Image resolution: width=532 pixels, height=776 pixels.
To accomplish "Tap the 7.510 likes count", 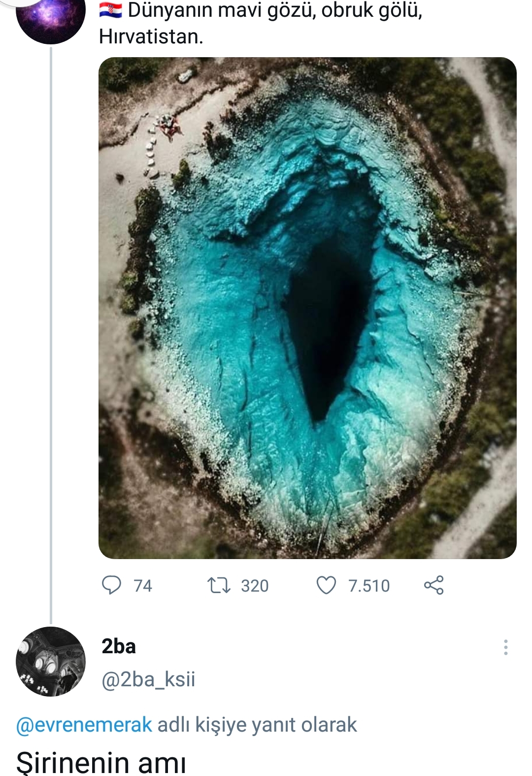I will (x=369, y=586).
